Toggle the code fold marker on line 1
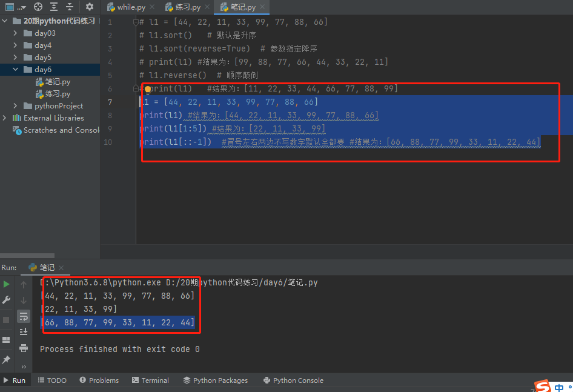The image size is (573, 392). pyautogui.click(x=136, y=22)
